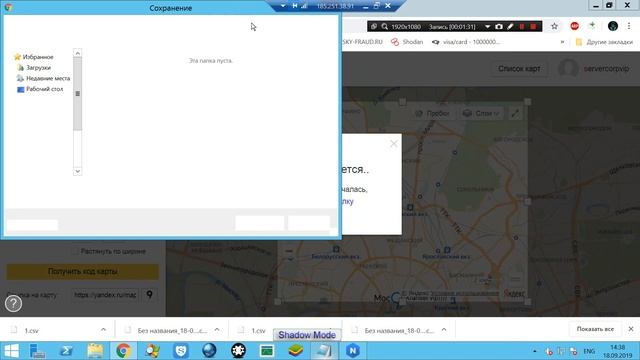Open the Shodan bookmark
The image size is (640, 360).
tap(407, 42)
